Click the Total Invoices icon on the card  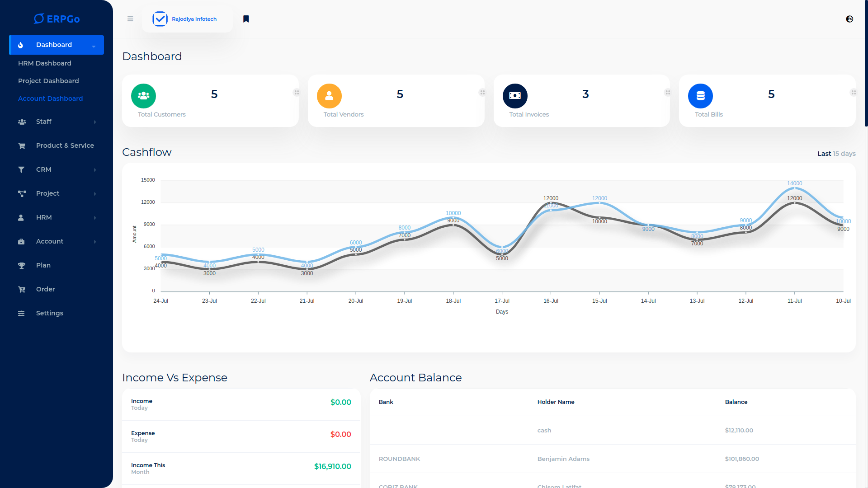pyautogui.click(x=515, y=96)
